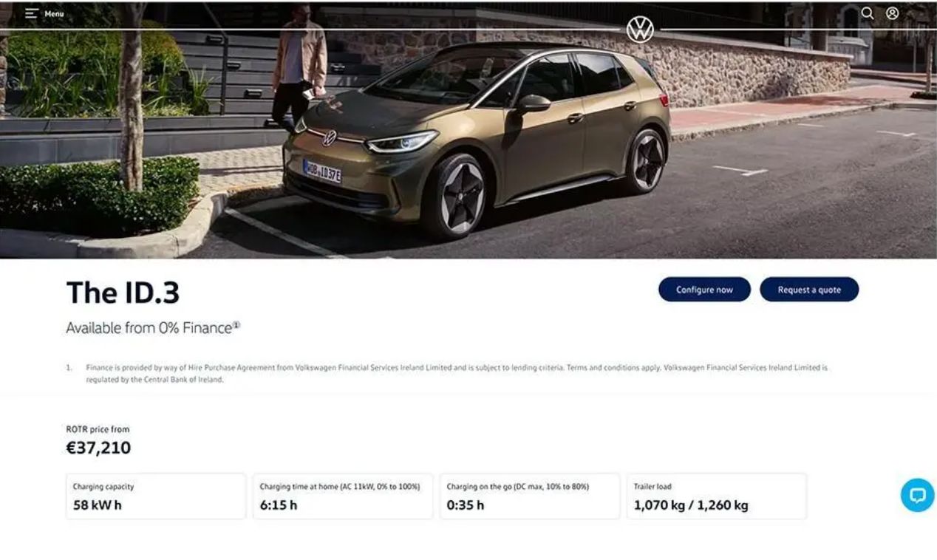The width and height of the screenshot is (937, 560).
Task: Open the hamburger Menu icon
Action: pos(32,13)
